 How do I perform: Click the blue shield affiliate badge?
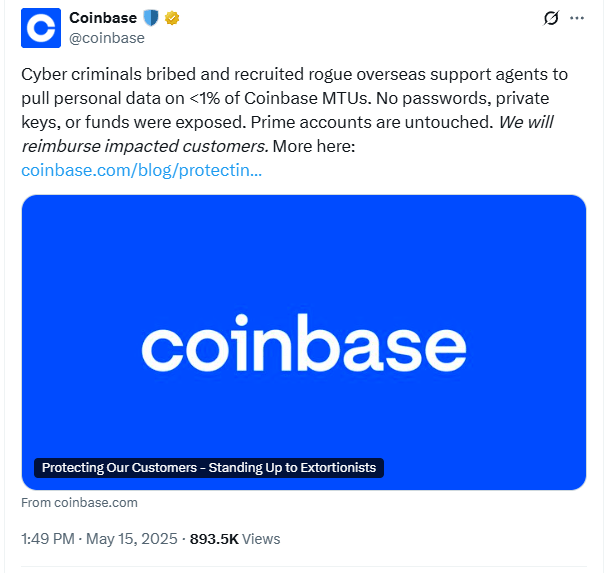coord(151,18)
